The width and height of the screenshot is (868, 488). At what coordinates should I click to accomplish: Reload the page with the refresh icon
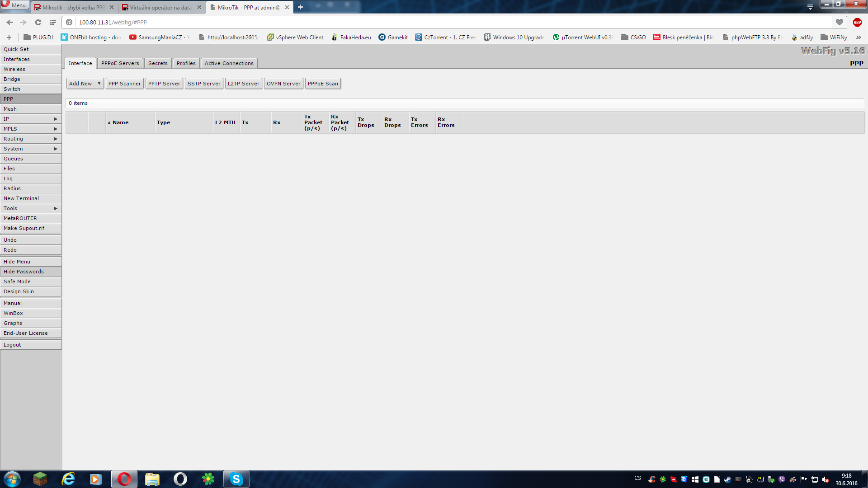[x=38, y=22]
